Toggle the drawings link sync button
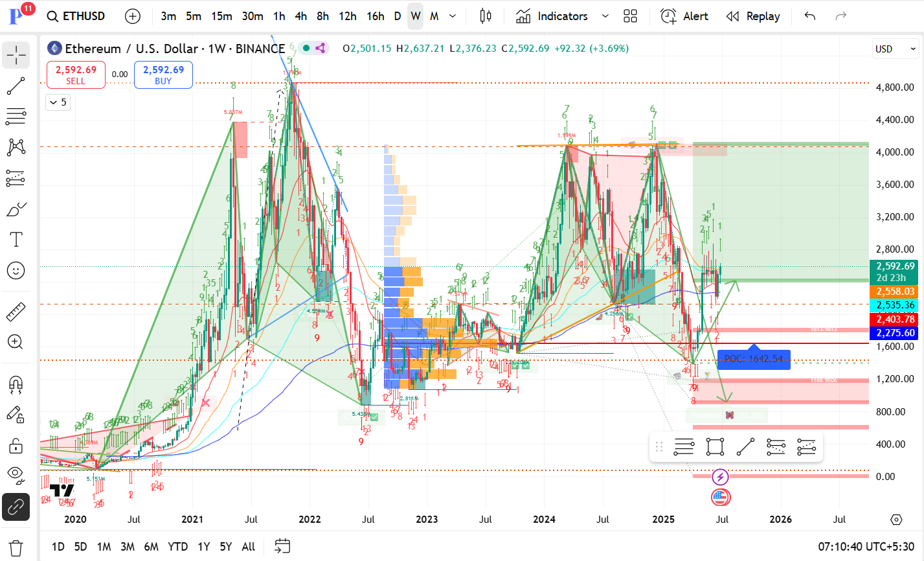 point(16,507)
